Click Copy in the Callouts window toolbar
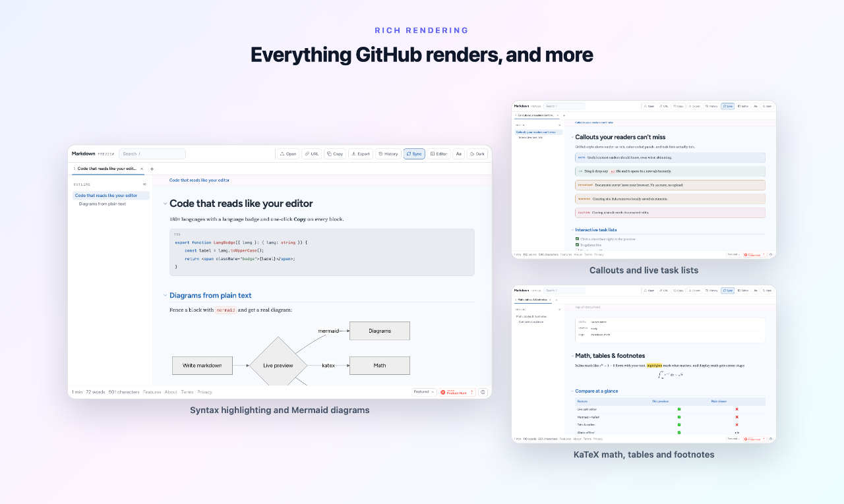Viewport: 844px width, 504px height. pos(678,105)
